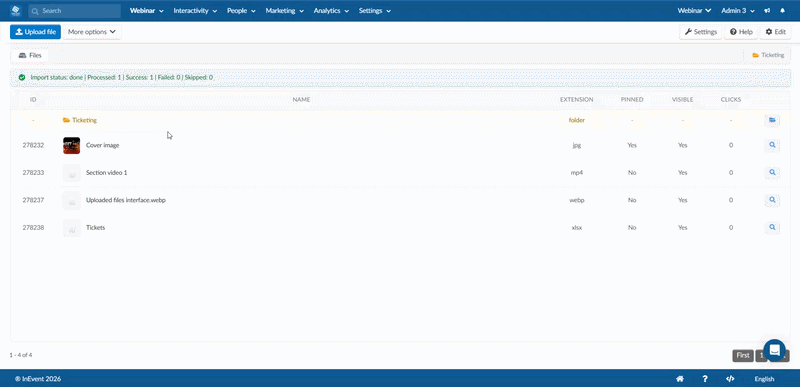The width and height of the screenshot is (800, 387).
Task: Click the EXTENSION column header
Action: (x=577, y=99)
